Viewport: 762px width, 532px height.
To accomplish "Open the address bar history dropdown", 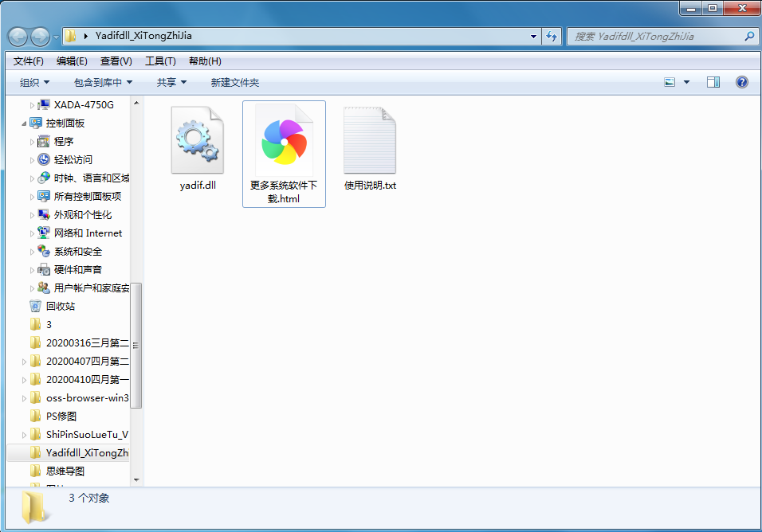I will point(533,36).
